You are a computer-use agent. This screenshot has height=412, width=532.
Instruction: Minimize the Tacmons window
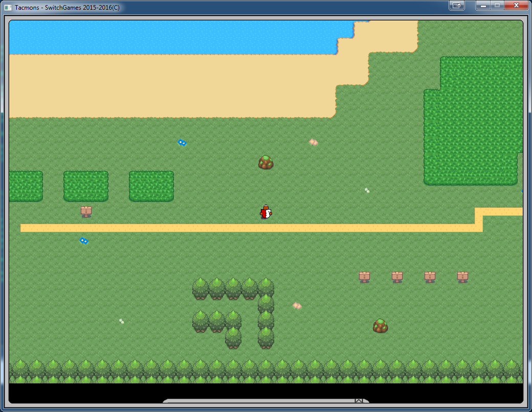coord(483,5)
